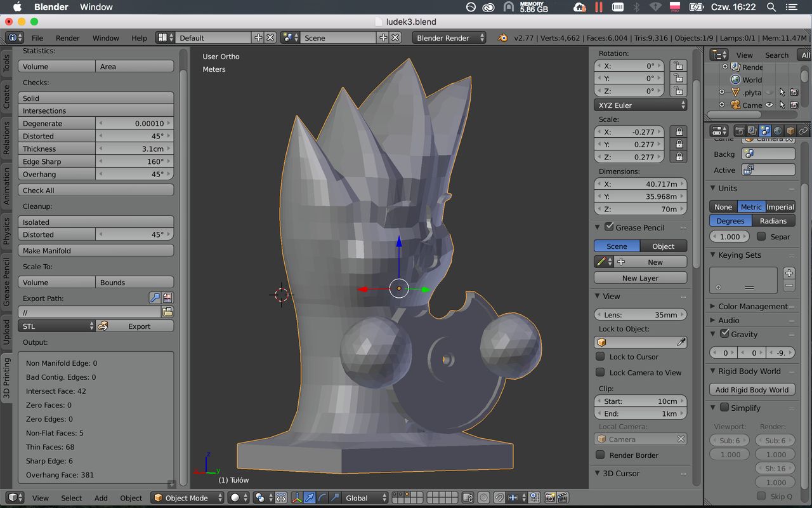Open the XYZ Euler rotation mode dropdown
The height and width of the screenshot is (508, 812).
click(641, 105)
